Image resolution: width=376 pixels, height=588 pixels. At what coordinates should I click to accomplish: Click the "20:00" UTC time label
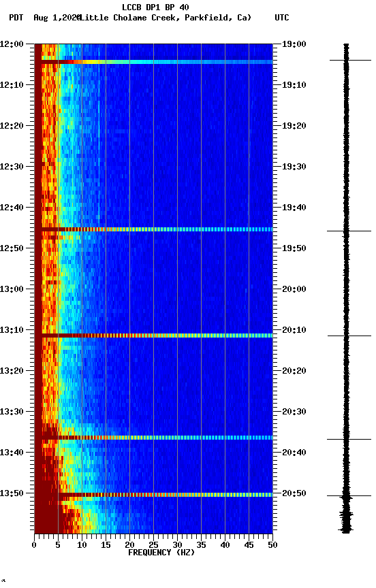pyautogui.click(x=294, y=289)
